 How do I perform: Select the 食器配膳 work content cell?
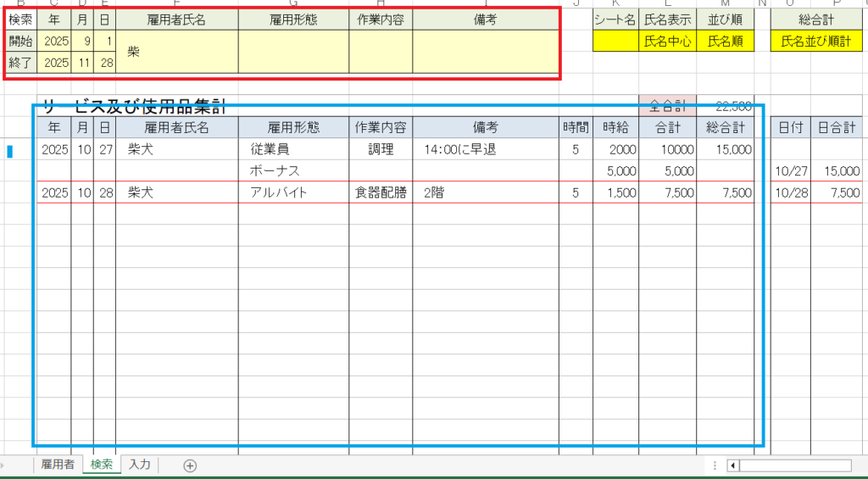(x=381, y=192)
